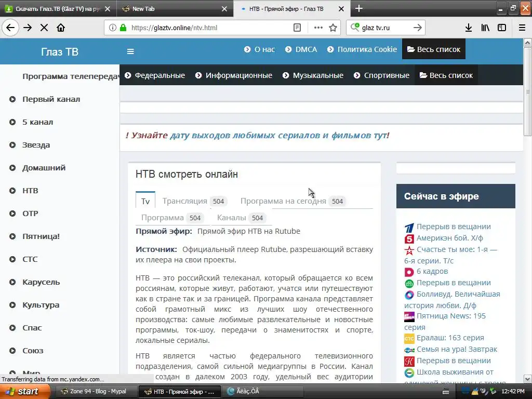532x399 pixels.
Task: Submit search with the arrow in search box
Action: pos(417,28)
